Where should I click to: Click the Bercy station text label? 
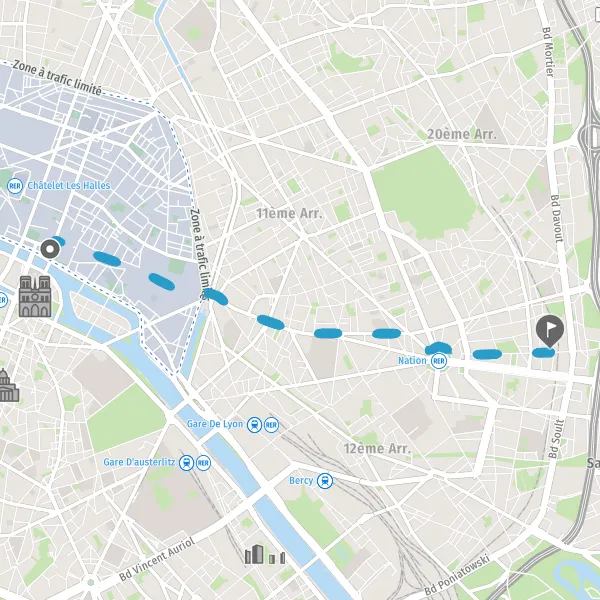pos(301,480)
